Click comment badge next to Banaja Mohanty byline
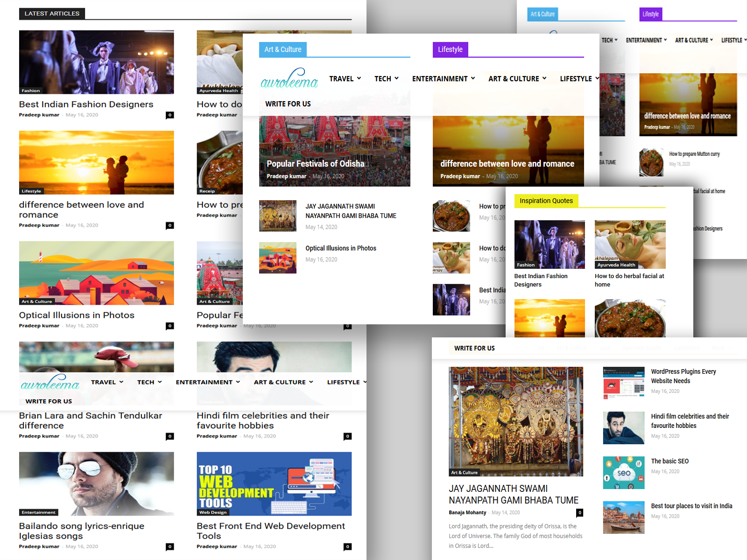The width and height of the screenshot is (747, 560). click(580, 512)
